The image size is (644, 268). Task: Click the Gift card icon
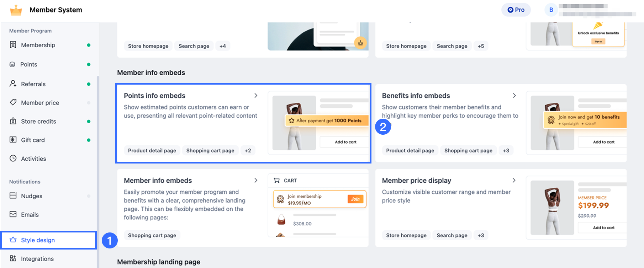pos(13,140)
